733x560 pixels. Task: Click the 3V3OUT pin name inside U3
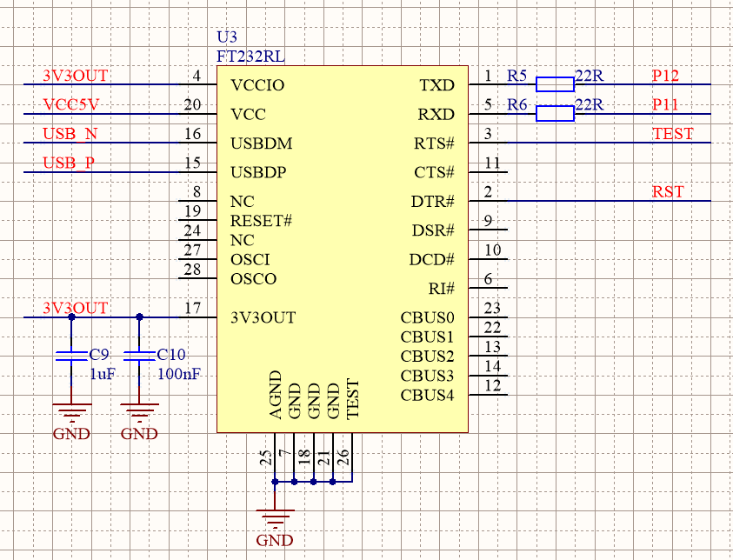click(263, 318)
